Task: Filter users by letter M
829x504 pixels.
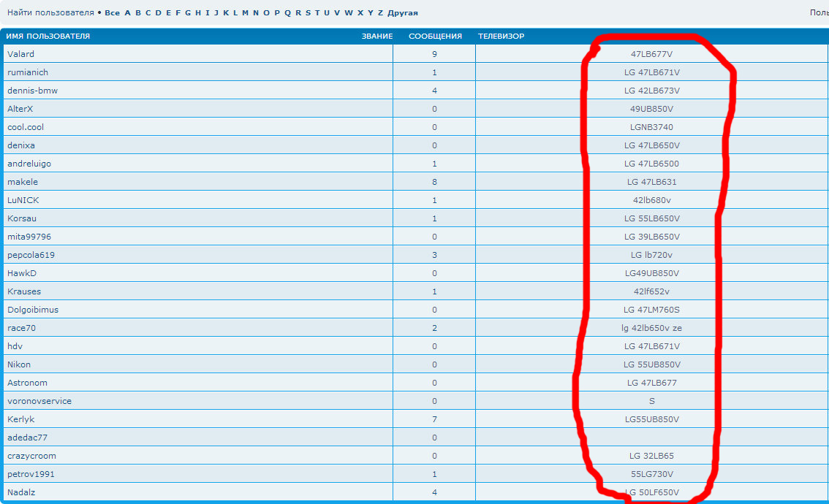Action: pyautogui.click(x=245, y=13)
